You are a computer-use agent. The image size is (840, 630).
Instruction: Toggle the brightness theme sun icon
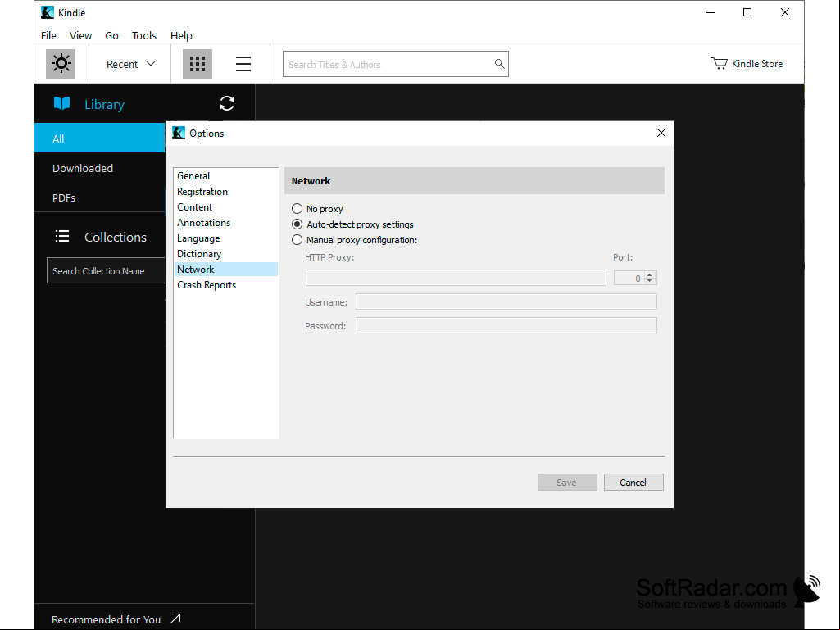[61, 64]
